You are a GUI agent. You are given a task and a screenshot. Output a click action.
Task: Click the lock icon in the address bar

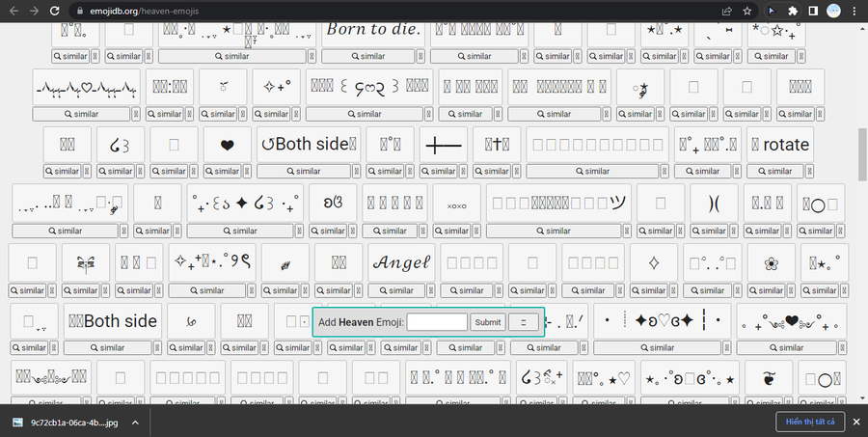80,11
